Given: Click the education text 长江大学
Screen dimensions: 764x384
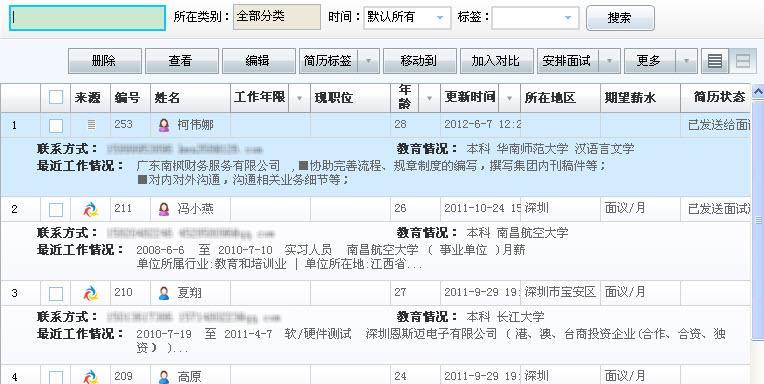Looking at the screenshot, I should click(520, 317).
